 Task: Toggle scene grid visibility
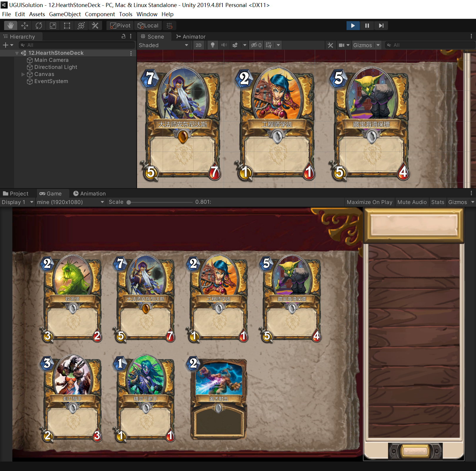click(269, 45)
